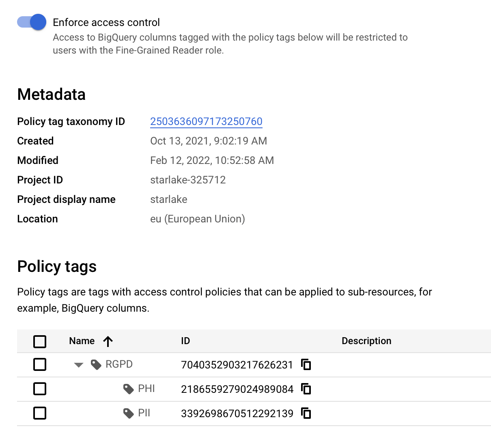Click the ID column header
491x448 pixels.
point(185,341)
